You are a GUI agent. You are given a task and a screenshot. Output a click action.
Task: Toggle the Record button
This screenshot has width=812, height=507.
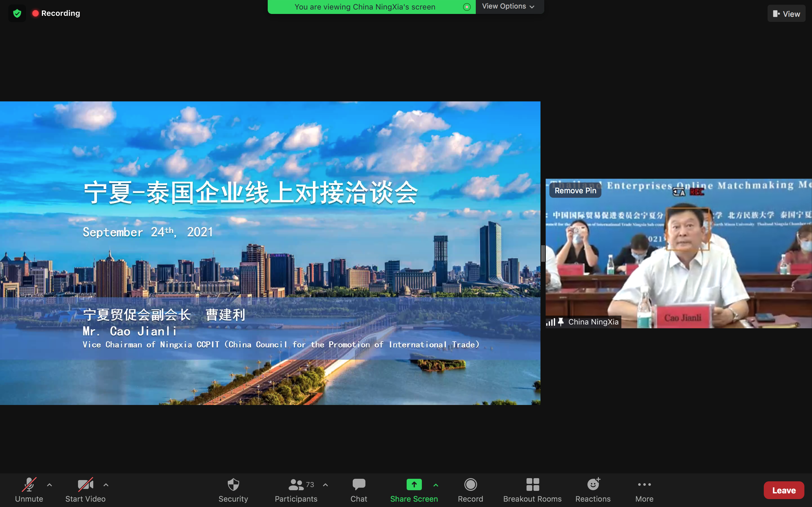(470, 490)
